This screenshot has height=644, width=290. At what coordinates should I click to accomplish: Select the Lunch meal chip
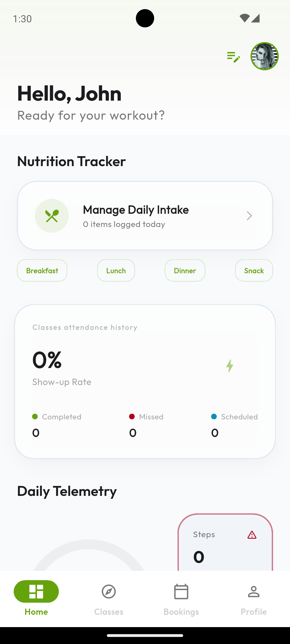116,270
